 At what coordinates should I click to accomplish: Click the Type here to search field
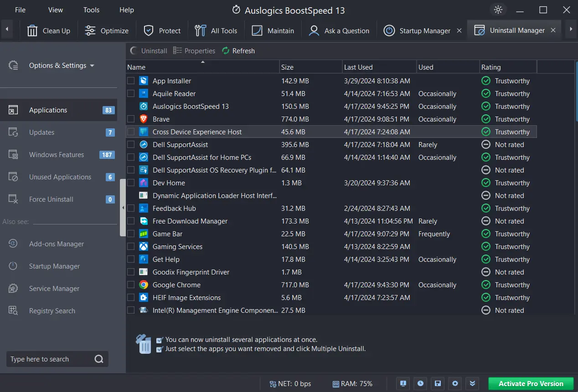click(x=50, y=359)
